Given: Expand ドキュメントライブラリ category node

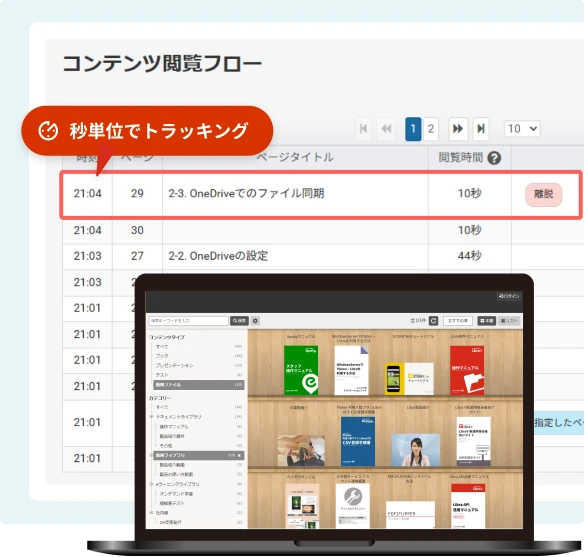Looking at the screenshot, I should tap(151, 417).
